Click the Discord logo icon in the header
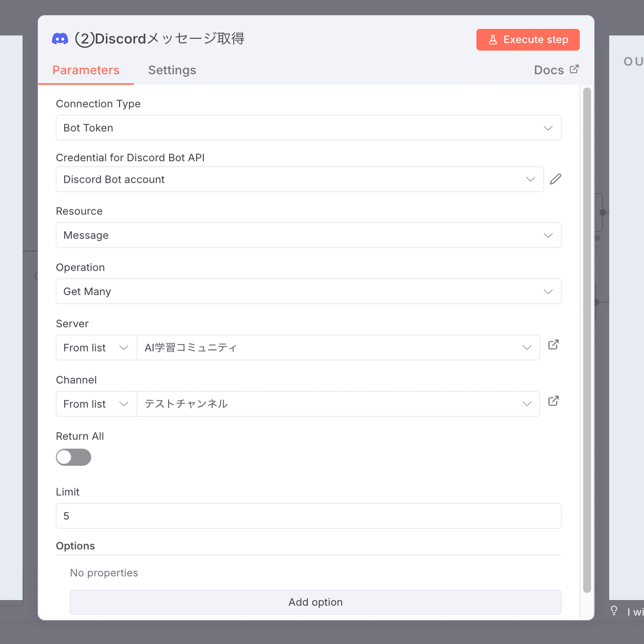Image resolution: width=644 pixels, height=644 pixels. point(60,39)
